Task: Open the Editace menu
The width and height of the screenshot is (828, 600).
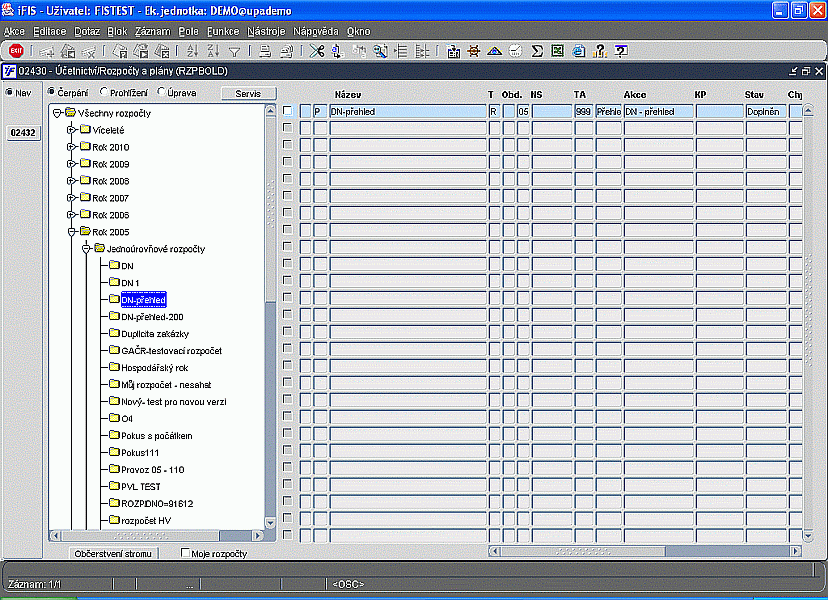Action: 49,32
